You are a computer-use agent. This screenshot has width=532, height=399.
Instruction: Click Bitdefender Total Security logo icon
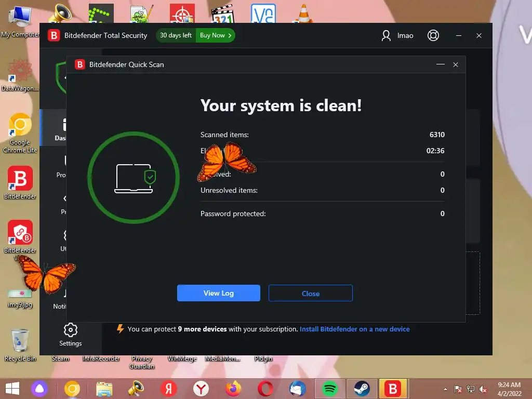click(x=54, y=35)
